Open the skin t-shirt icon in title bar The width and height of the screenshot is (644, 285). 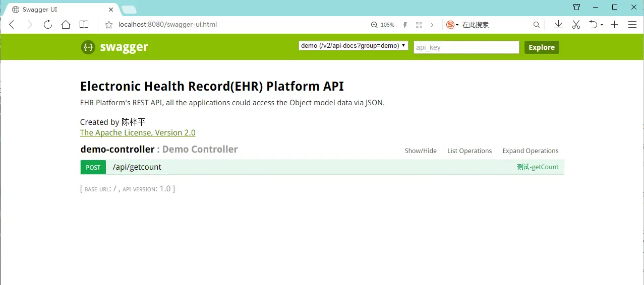[x=577, y=7]
